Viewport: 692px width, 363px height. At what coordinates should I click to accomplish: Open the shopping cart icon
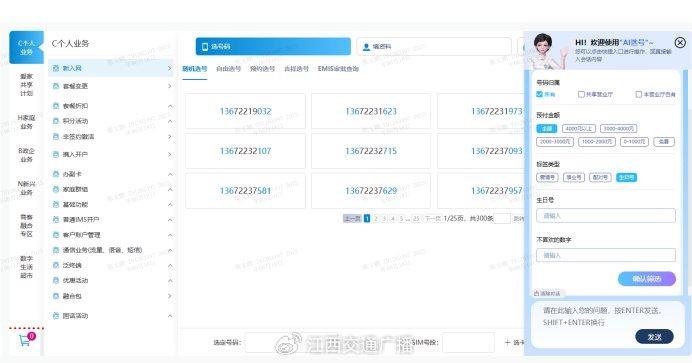25,340
